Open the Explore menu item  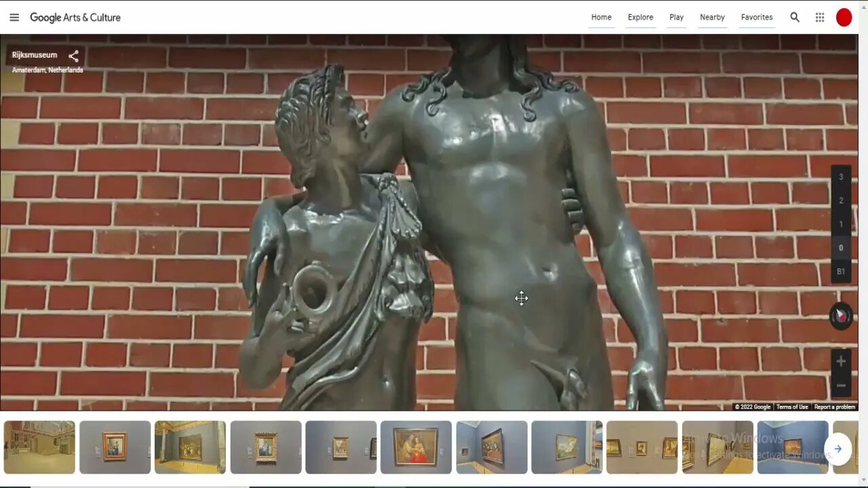coord(640,18)
